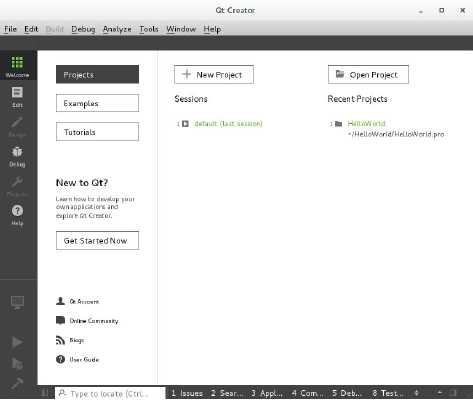The height and width of the screenshot is (400, 473).
Task: Click the Online Community chat icon
Action: tap(60, 321)
